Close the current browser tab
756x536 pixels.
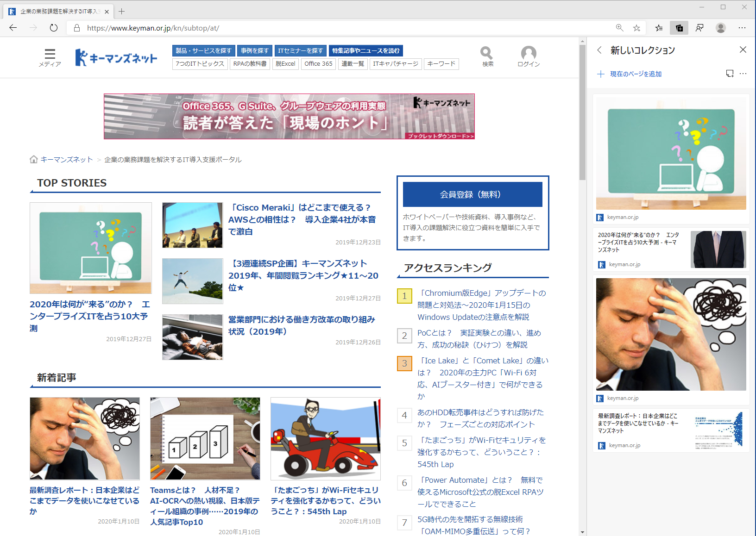coord(107,12)
